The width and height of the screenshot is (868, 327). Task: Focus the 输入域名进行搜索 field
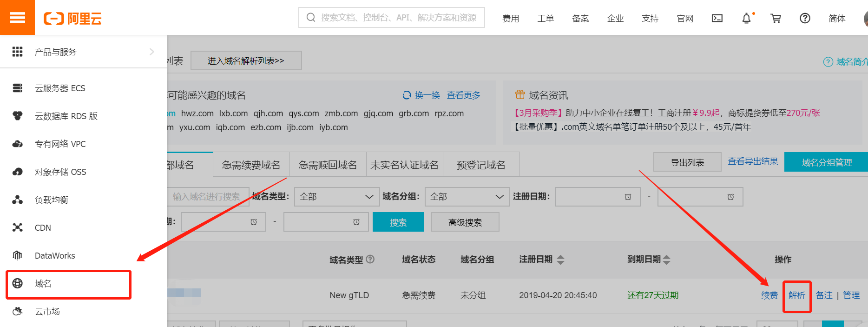pyautogui.click(x=208, y=197)
